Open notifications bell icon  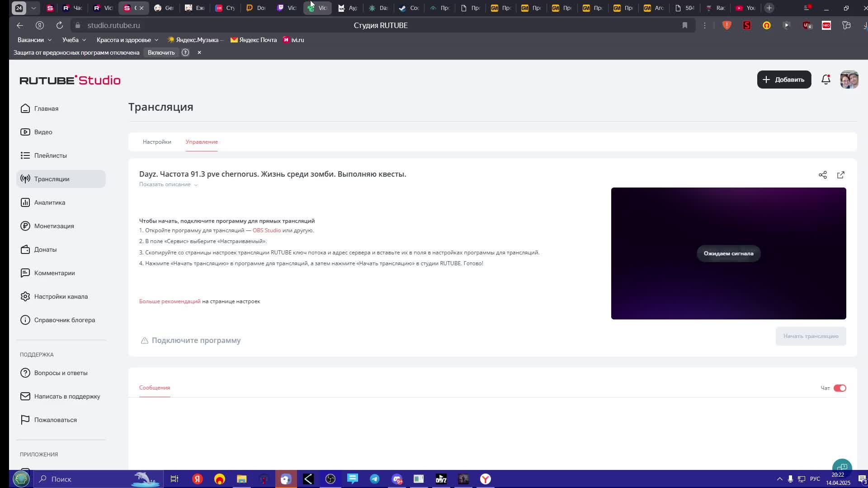click(826, 80)
